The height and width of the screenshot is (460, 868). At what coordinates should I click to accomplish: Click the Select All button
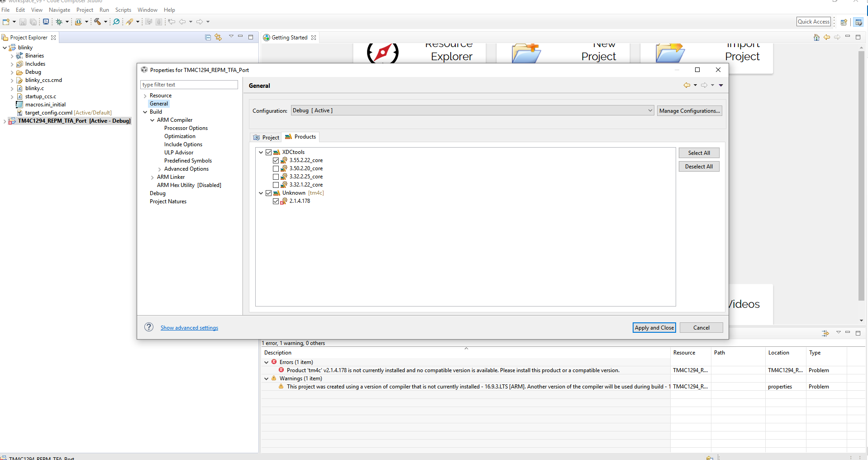pos(699,153)
